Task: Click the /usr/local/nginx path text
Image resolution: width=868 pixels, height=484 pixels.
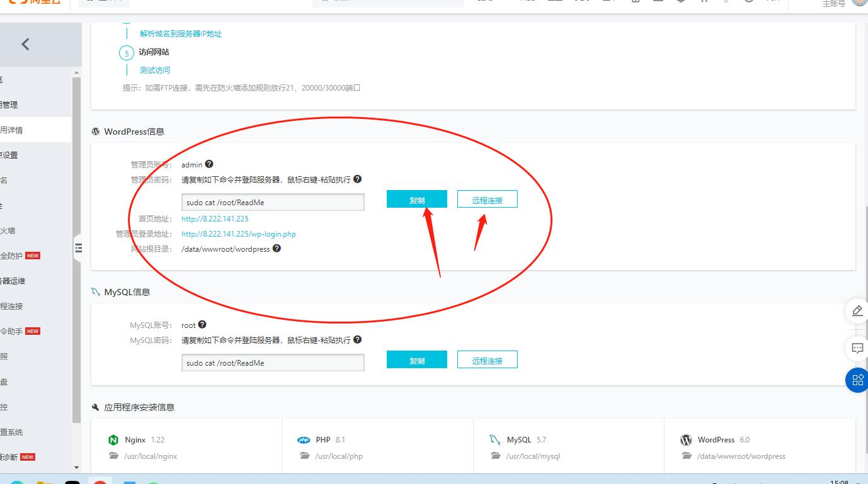Action: coord(151,456)
